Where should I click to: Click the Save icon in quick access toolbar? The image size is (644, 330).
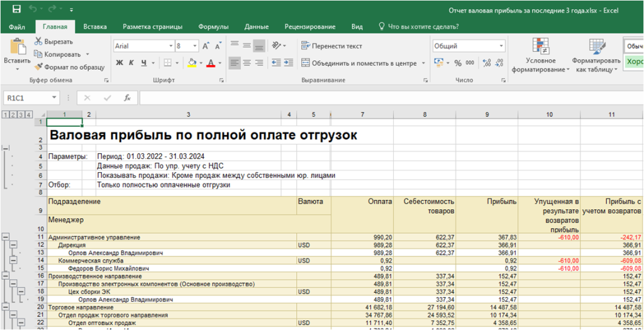pos(16,9)
